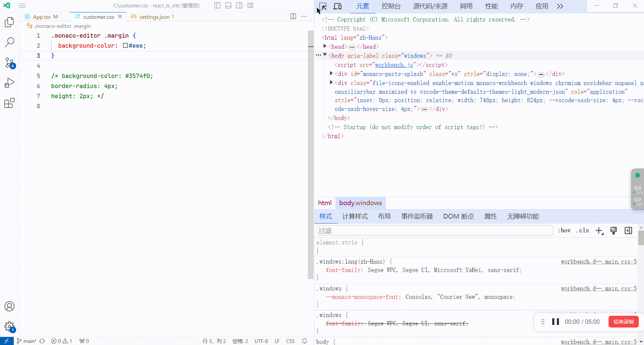Toggle the computed styles sidebar icon
Image resolution: width=644 pixels, height=345 pixels.
click(x=628, y=231)
